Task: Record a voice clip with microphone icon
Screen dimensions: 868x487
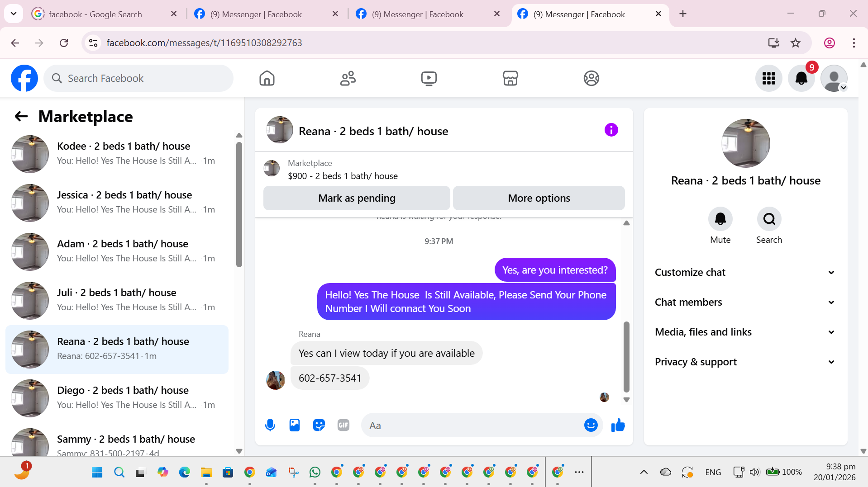Action: (x=270, y=425)
